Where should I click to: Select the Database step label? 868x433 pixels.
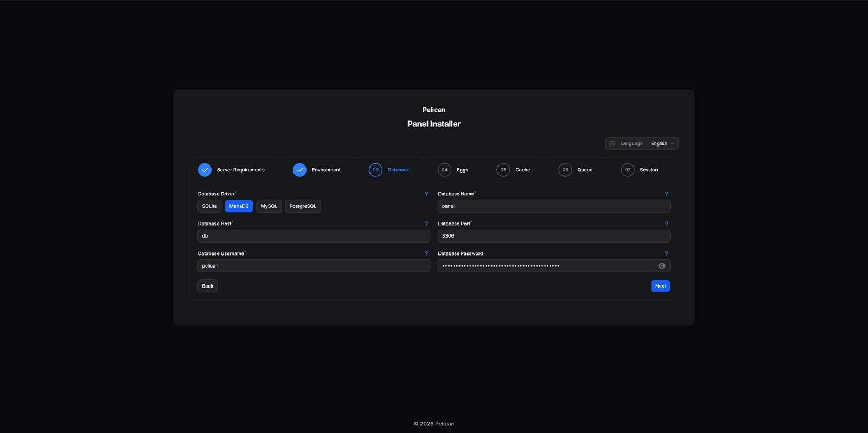coord(399,170)
